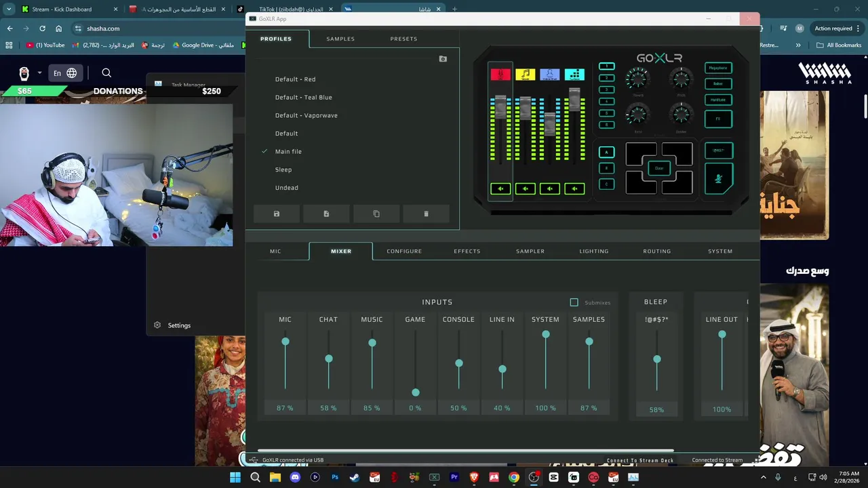Click the Echo knob on the device image
The height and width of the screenshot is (488, 868).
coord(637,114)
